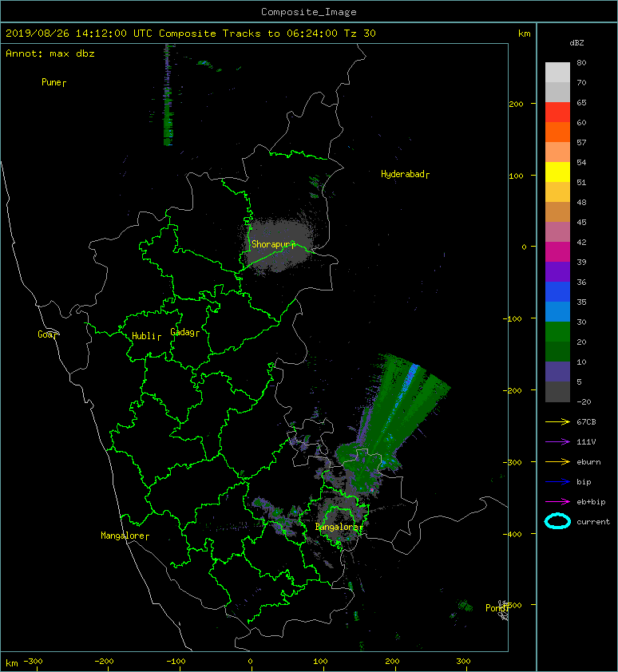Image resolution: width=618 pixels, height=672 pixels.
Task: Click the Composite_Image title text
Action: pos(308,12)
